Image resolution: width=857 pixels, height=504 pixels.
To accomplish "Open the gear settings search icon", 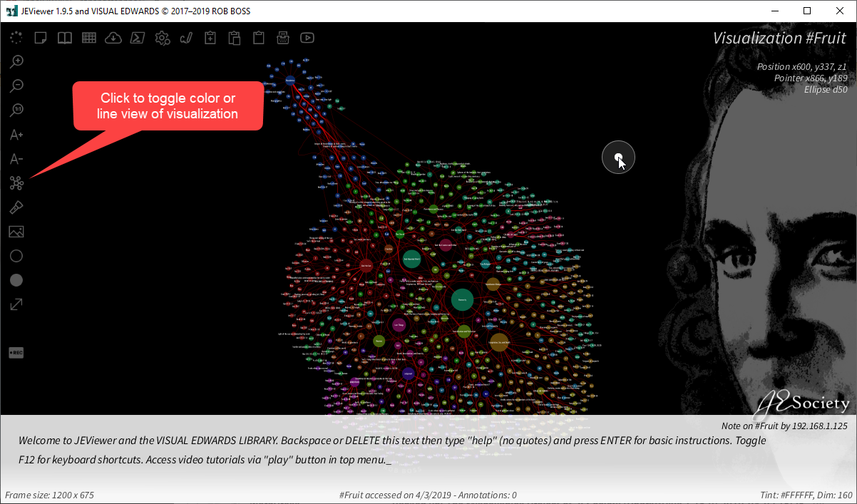I will tap(163, 38).
